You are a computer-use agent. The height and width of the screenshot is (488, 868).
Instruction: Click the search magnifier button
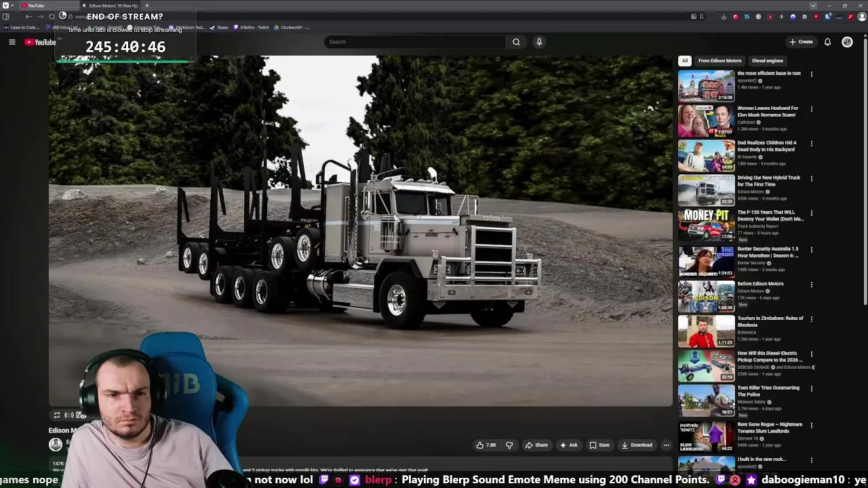pos(516,42)
